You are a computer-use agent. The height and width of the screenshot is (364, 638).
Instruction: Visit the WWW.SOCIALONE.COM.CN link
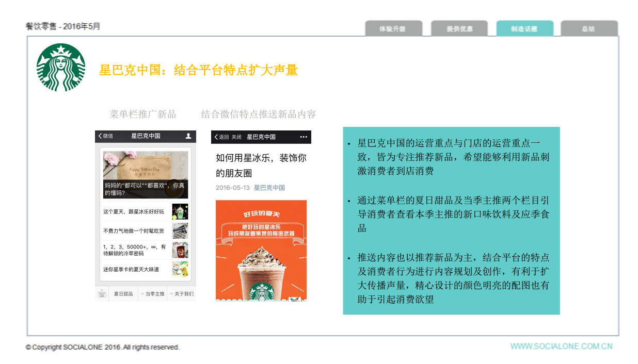coord(562,346)
